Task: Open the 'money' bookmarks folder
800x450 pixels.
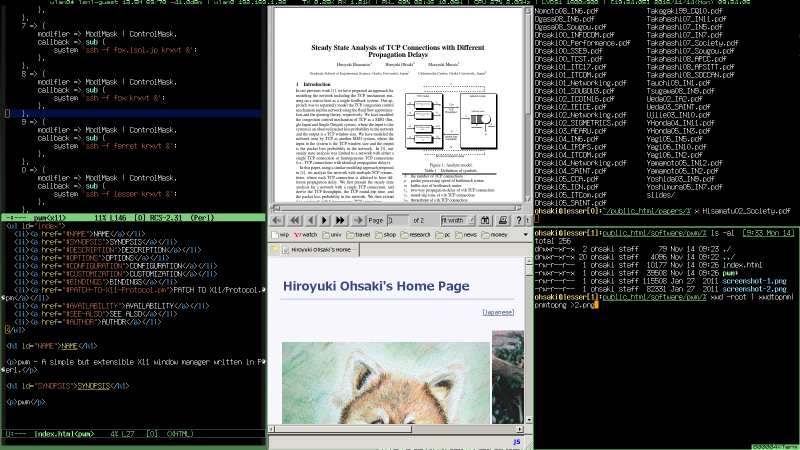Action: 494,235
